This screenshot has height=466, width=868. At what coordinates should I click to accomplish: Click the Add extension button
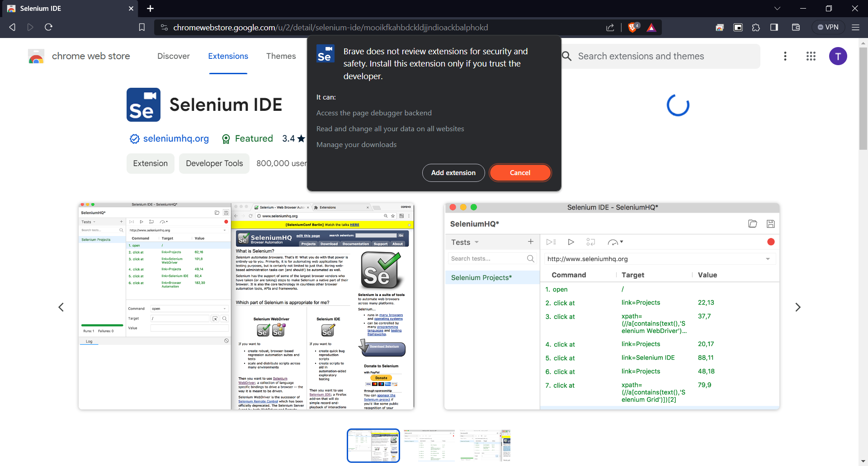point(453,173)
